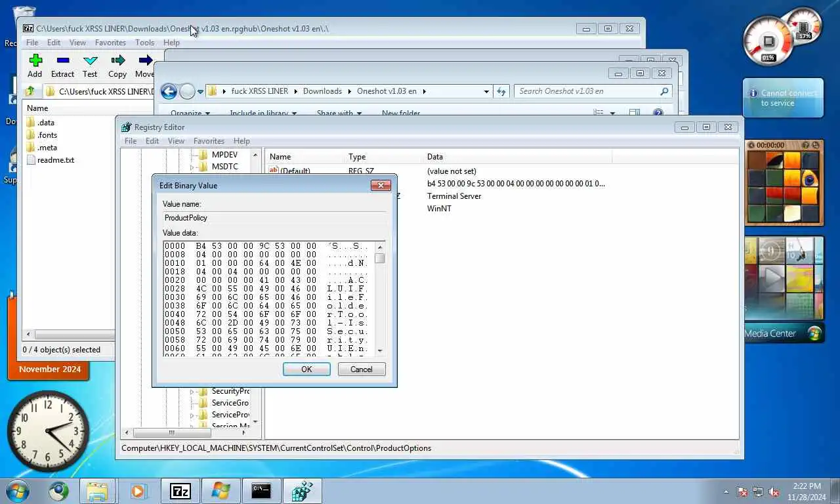The width and height of the screenshot is (840, 504).
Task: Select the MPDEV registry key
Action: 224,155
